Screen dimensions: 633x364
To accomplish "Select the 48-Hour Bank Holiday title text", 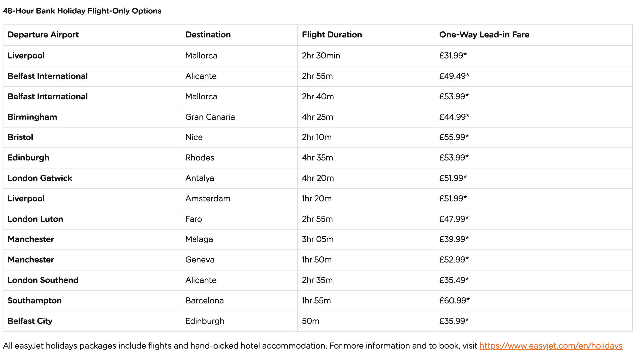I will point(82,11).
